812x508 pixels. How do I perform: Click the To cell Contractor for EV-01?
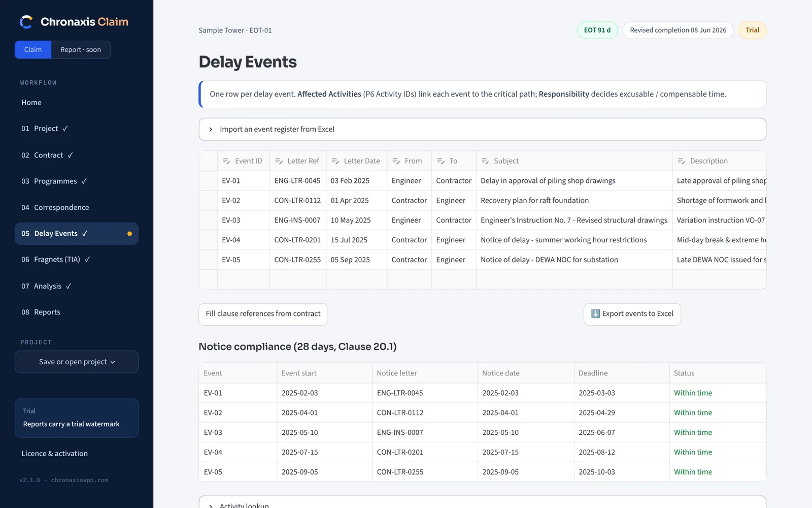(454, 181)
